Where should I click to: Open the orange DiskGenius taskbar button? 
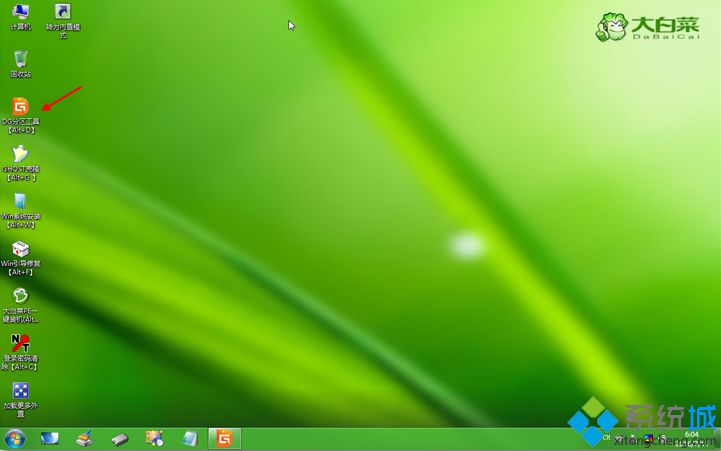click(x=224, y=439)
